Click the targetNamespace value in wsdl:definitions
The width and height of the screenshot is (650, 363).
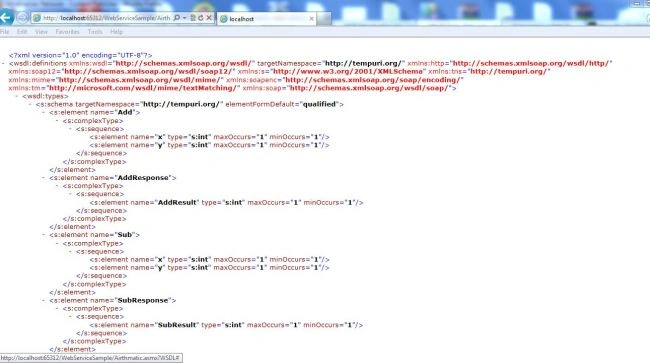click(363, 63)
